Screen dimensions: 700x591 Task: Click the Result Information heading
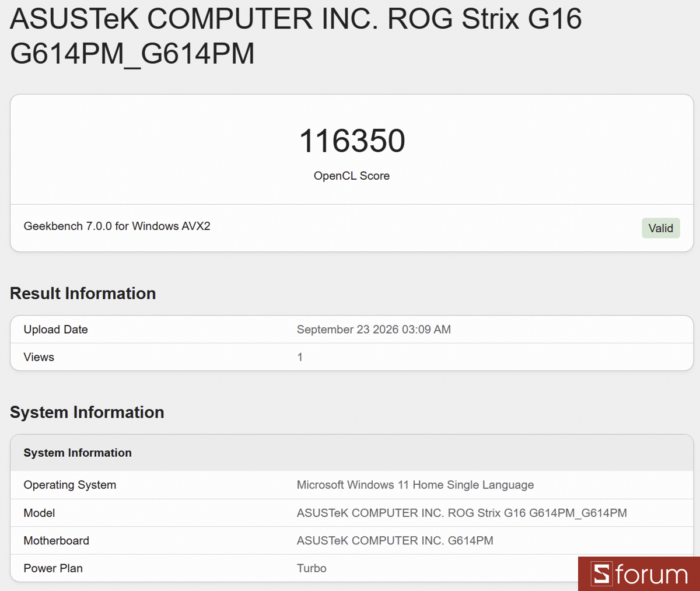(x=83, y=293)
